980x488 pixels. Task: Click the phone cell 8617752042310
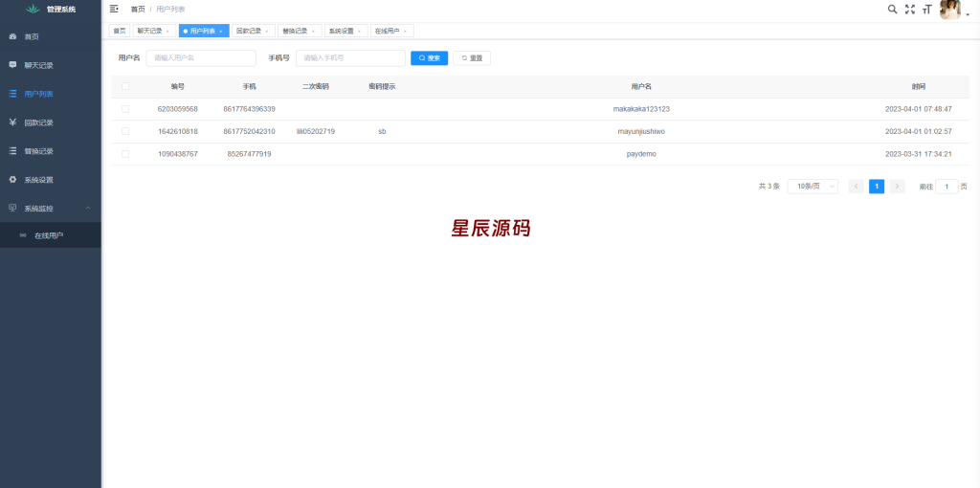point(250,131)
